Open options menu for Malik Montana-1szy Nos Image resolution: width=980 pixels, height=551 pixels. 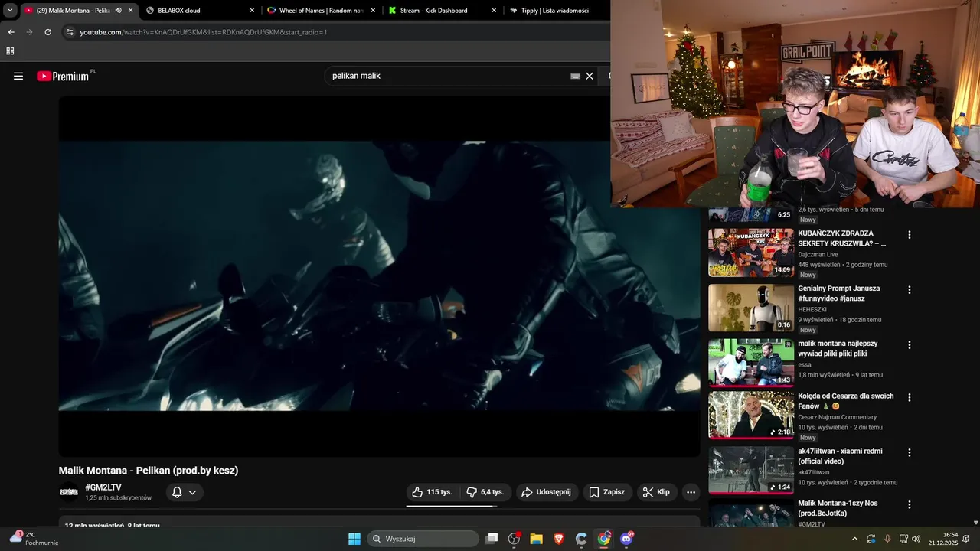tap(910, 505)
